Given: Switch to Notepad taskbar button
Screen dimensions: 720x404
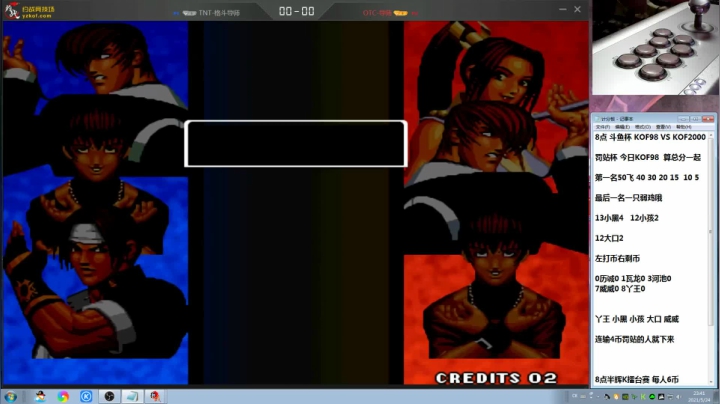Looking at the screenshot, I should pos(132,396).
